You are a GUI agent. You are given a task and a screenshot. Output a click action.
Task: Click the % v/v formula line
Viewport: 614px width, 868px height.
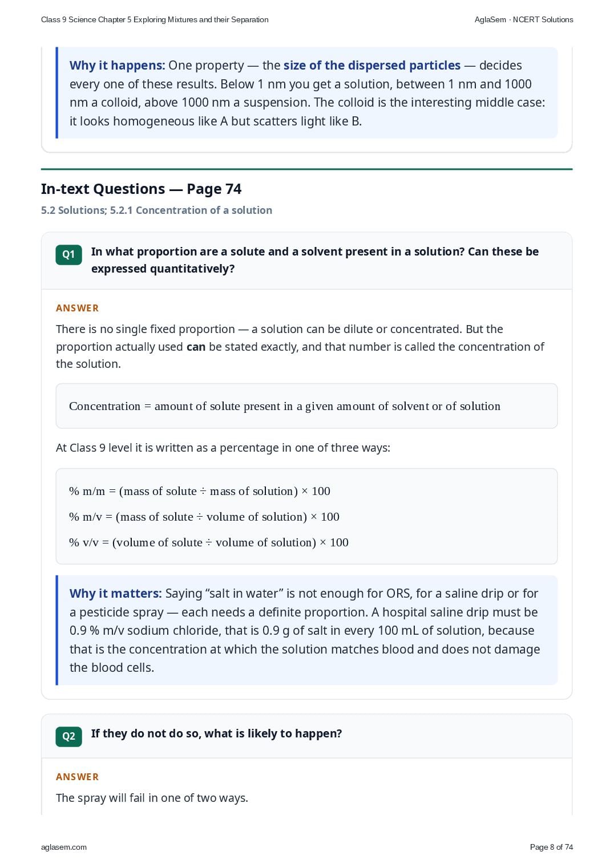click(208, 542)
